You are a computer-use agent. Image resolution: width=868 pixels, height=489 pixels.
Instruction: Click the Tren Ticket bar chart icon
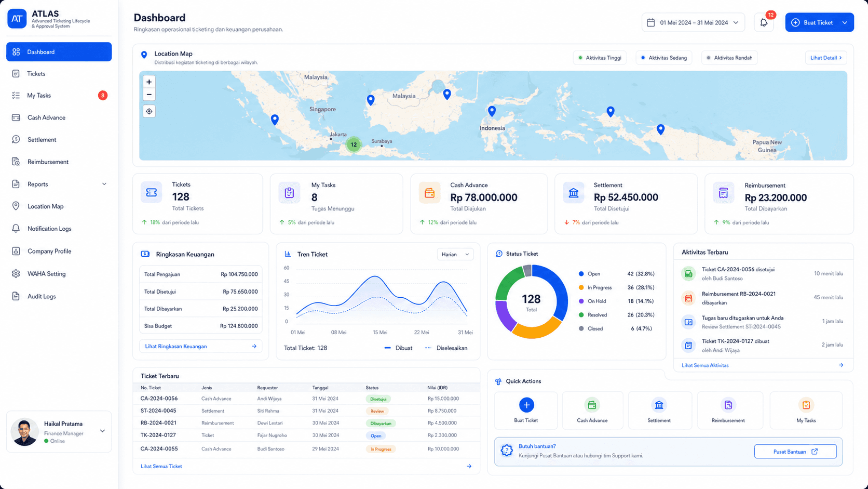[x=288, y=254]
